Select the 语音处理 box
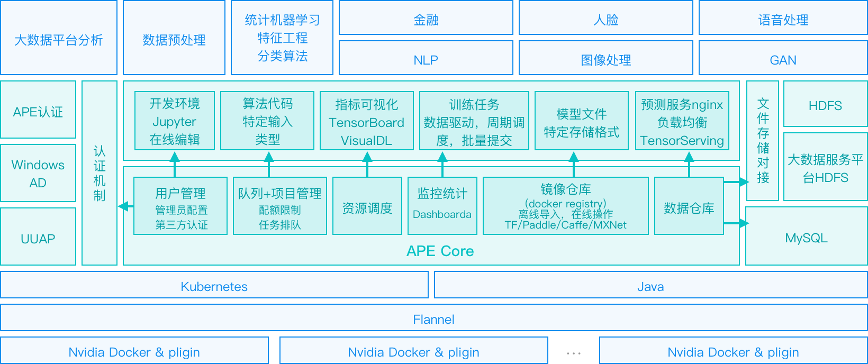This screenshot has width=868, height=364. [x=783, y=17]
